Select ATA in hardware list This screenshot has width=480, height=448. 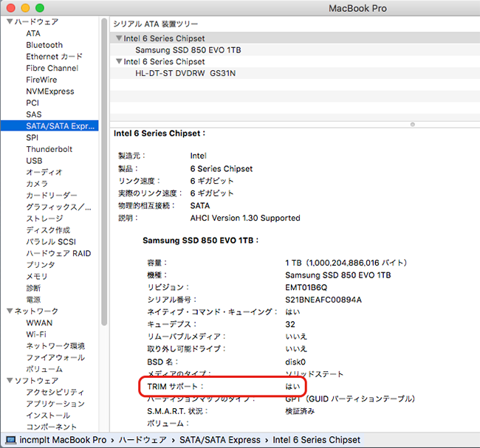coord(33,33)
